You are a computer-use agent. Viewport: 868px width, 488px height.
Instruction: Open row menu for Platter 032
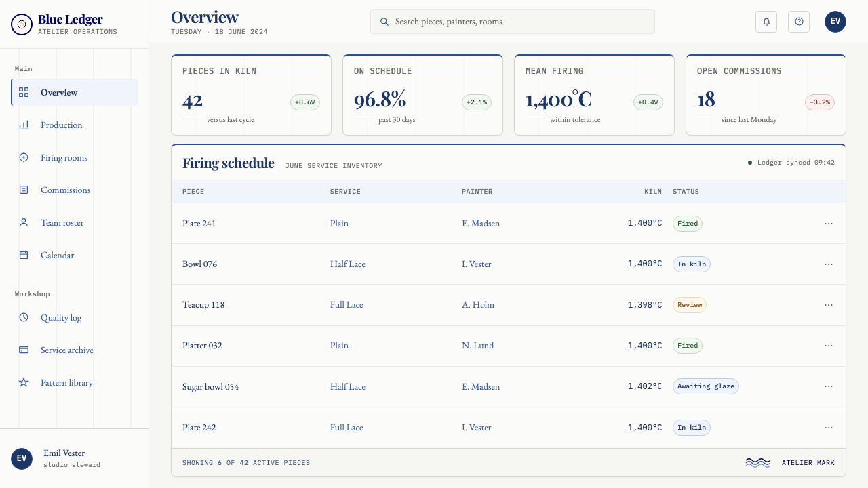[x=829, y=345]
